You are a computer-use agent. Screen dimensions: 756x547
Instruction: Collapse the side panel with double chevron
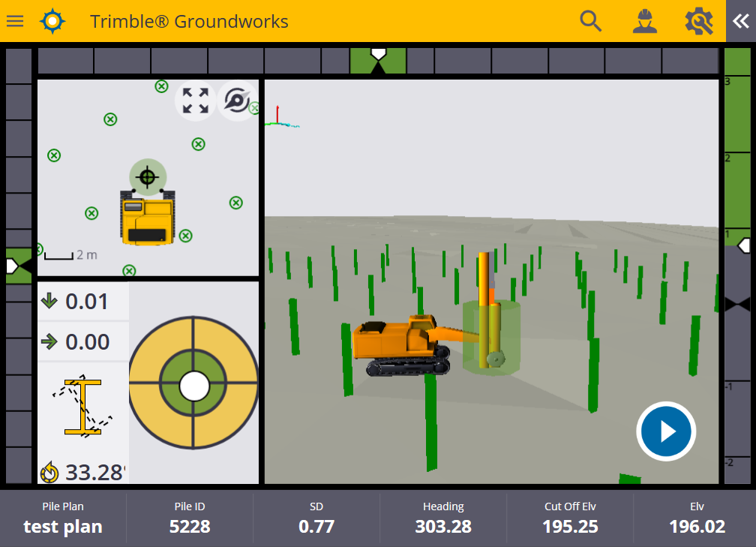[741, 21]
